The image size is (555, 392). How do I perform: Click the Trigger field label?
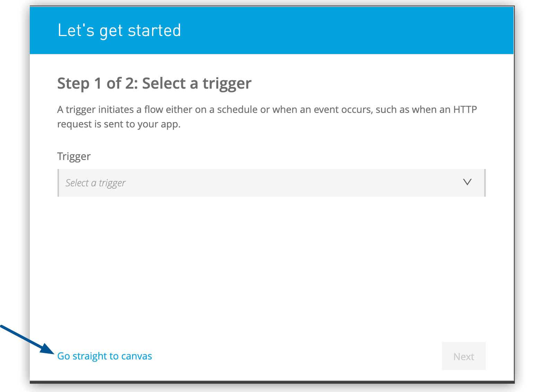(x=74, y=157)
